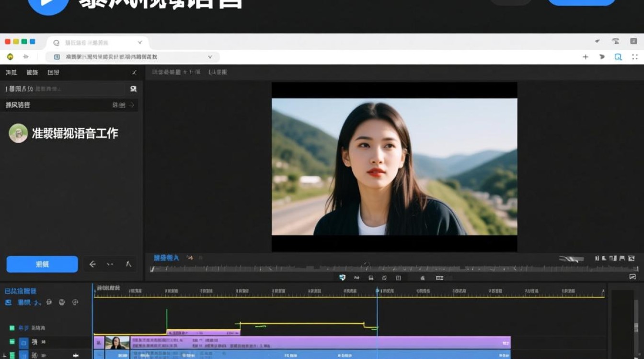Image resolution: width=644 pixels, height=359 pixels.
Task: Open the address bar dropdown chevron
Action: [x=210, y=56]
